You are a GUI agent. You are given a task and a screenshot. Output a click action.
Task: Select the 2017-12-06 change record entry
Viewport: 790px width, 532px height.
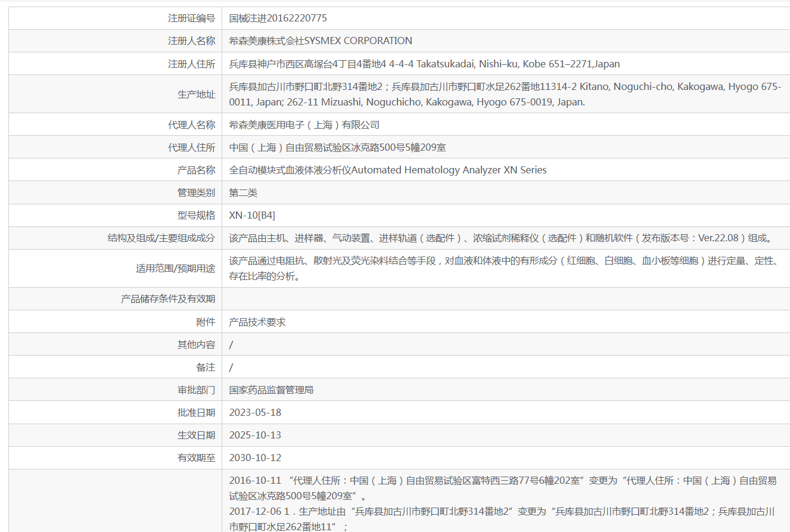point(502,519)
